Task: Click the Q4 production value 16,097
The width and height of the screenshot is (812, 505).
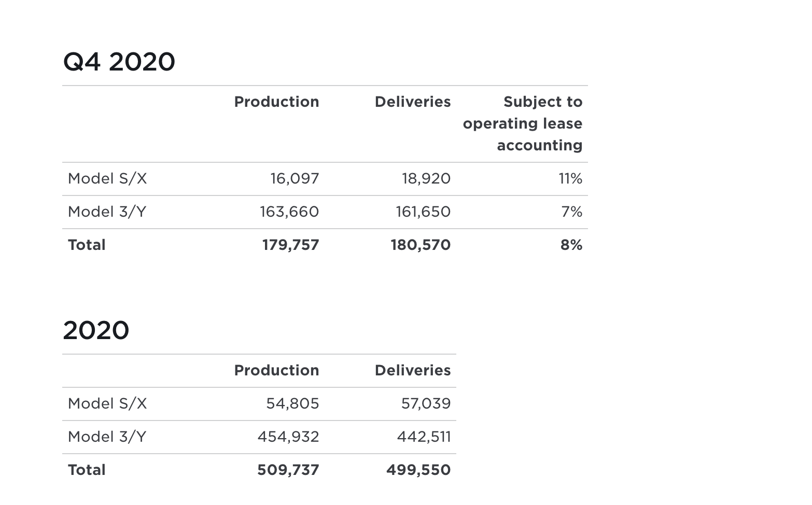Action: (x=295, y=179)
